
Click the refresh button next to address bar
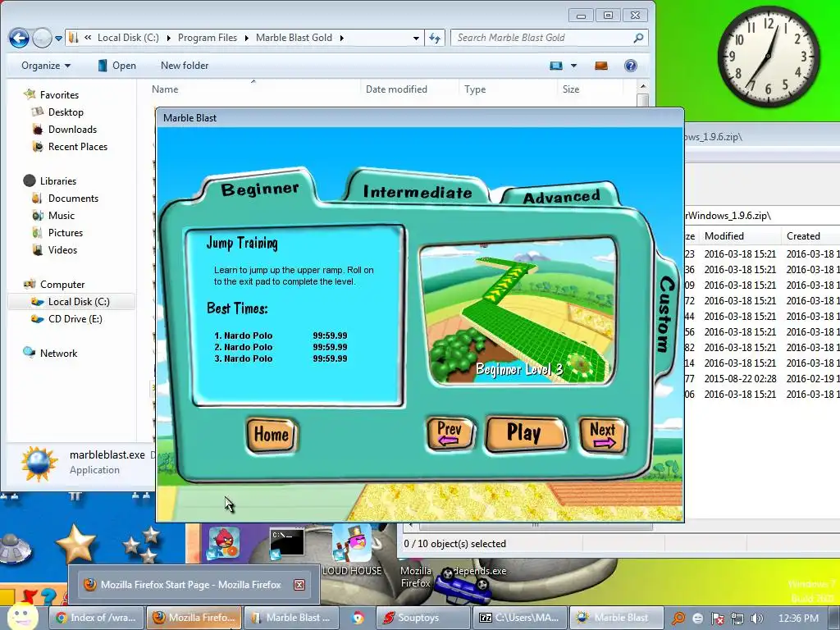pyautogui.click(x=435, y=38)
